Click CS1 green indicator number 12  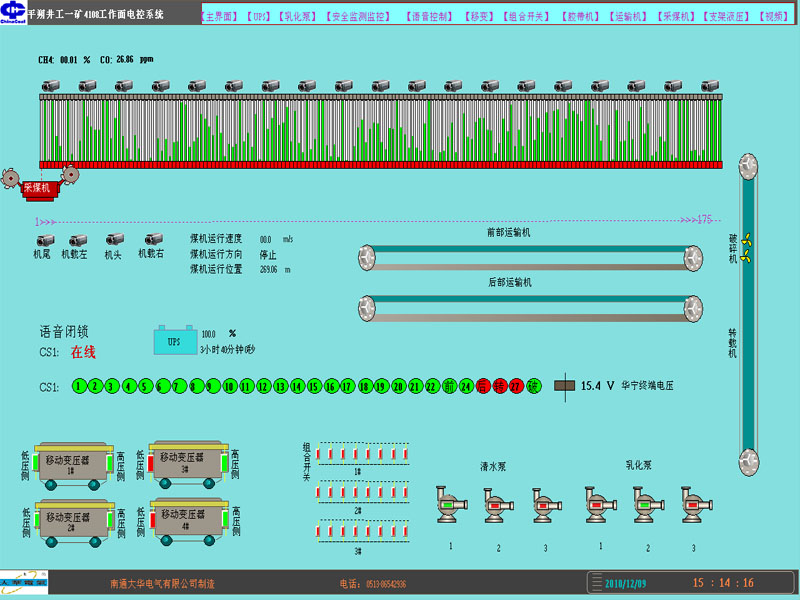(x=265, y=386)
